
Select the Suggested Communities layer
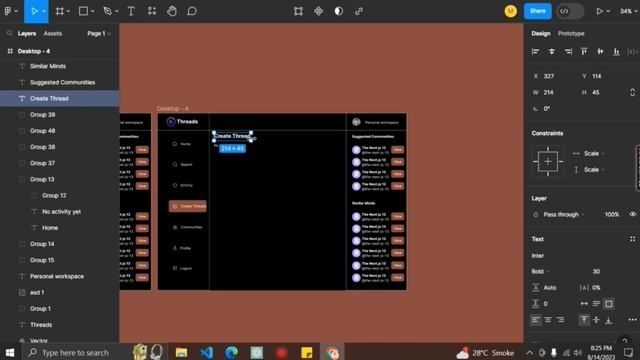pyautogui.click(x=60, y=82)
